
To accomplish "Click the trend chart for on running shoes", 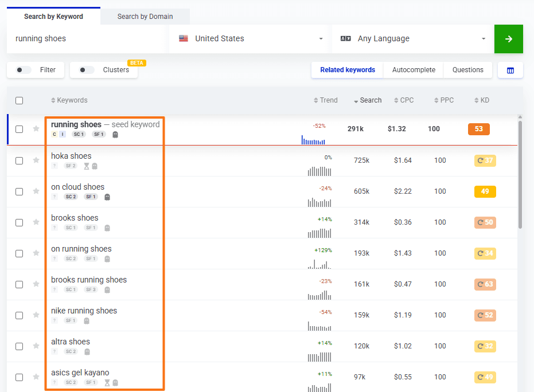I will [319, 264].
